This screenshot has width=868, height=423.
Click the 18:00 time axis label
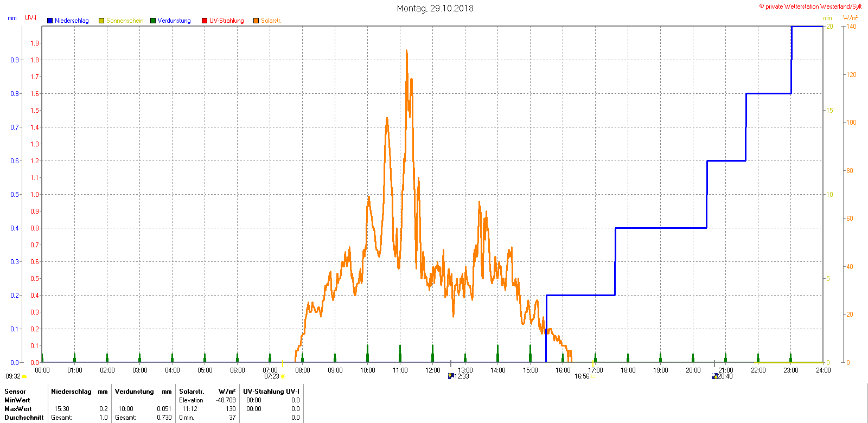(628, 370)
